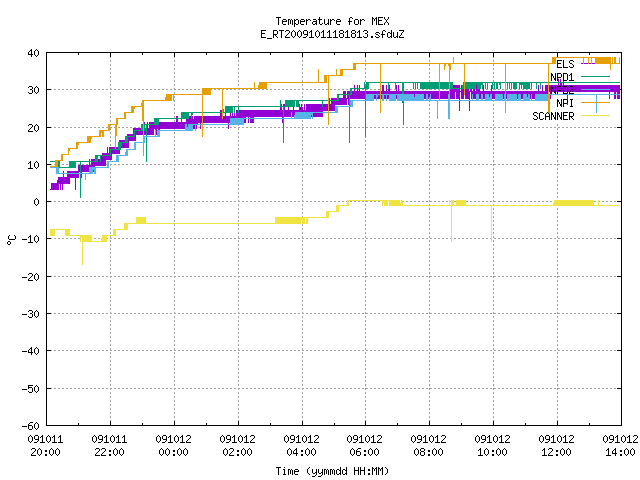Click the x-axis tick label 091012 06:00
Viewport: 640px width, 480px height.
[x=364, y=446]
